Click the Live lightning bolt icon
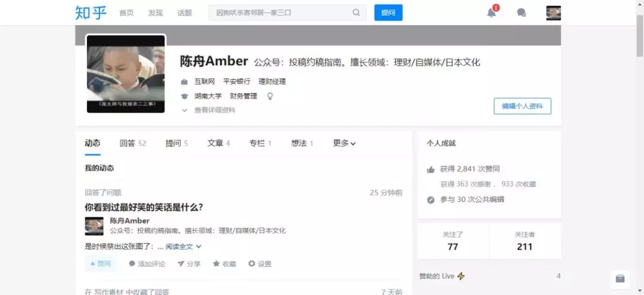This screenshot has width=644, height=295. (x=461, y=276)
